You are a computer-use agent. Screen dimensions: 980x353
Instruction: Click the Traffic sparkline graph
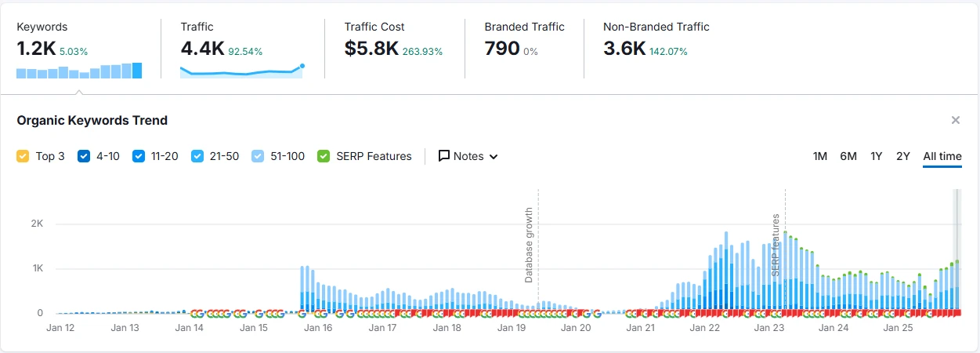(x=240, y=71)
